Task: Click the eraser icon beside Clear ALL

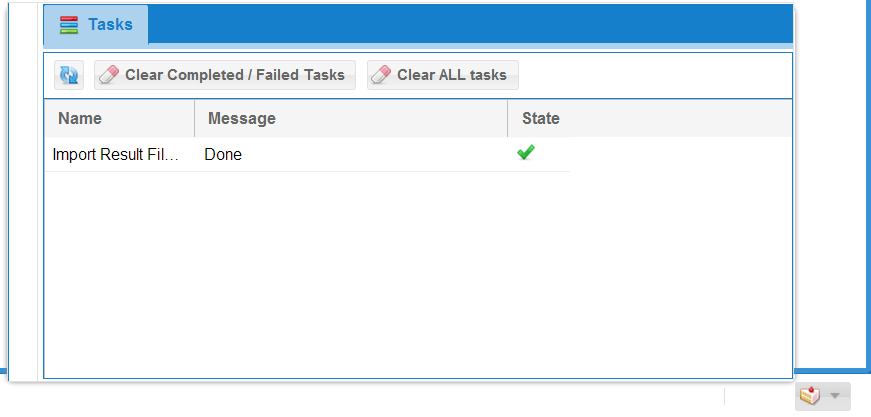Action: [x=382, y=75]
